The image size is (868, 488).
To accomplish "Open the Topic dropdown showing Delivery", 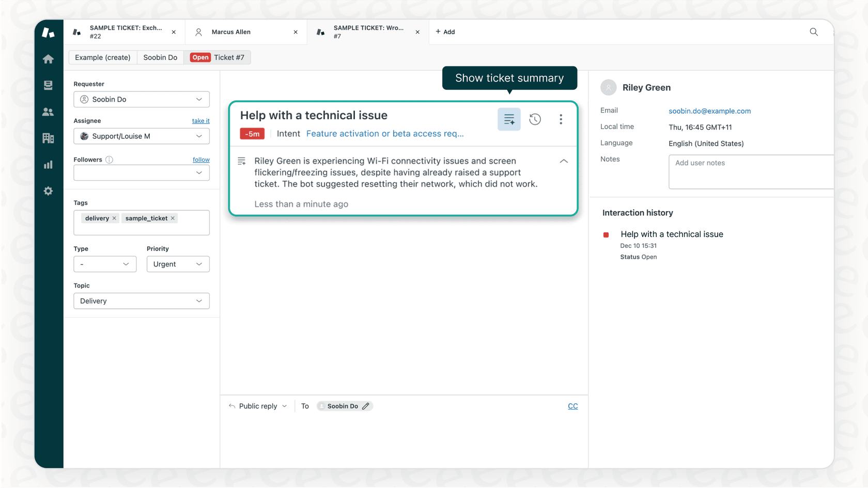I will 141,301.
